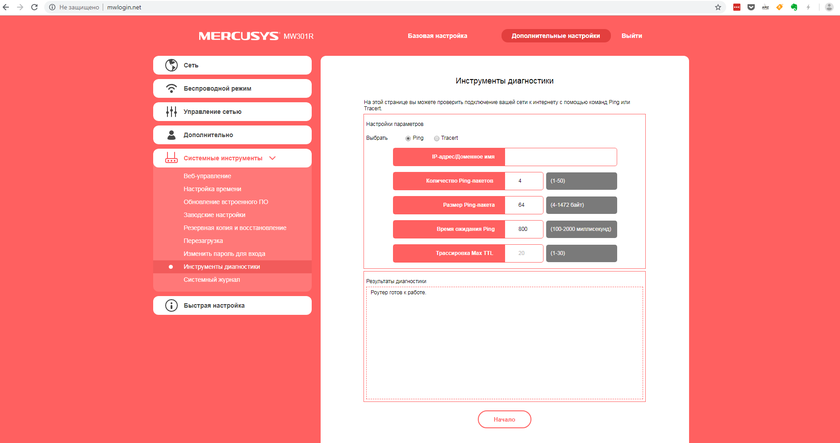
Task: Select the Ping radio button
Action: pos(408,138)
